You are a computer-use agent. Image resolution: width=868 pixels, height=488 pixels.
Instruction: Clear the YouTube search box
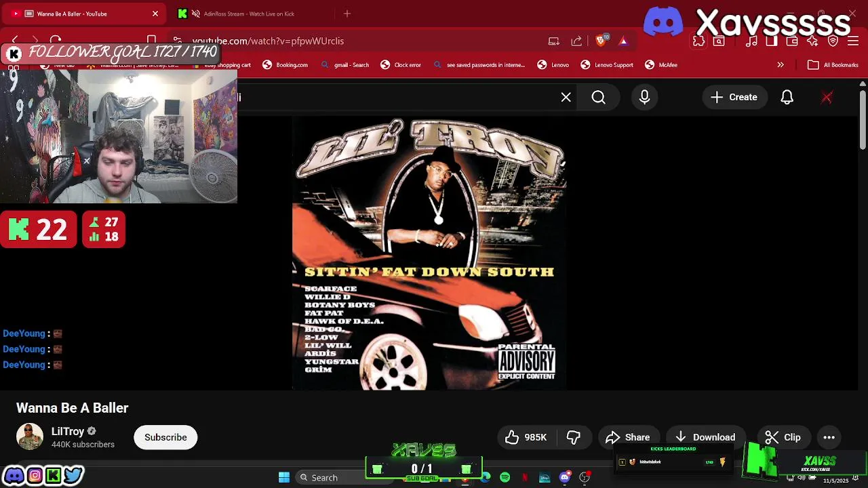566,98
